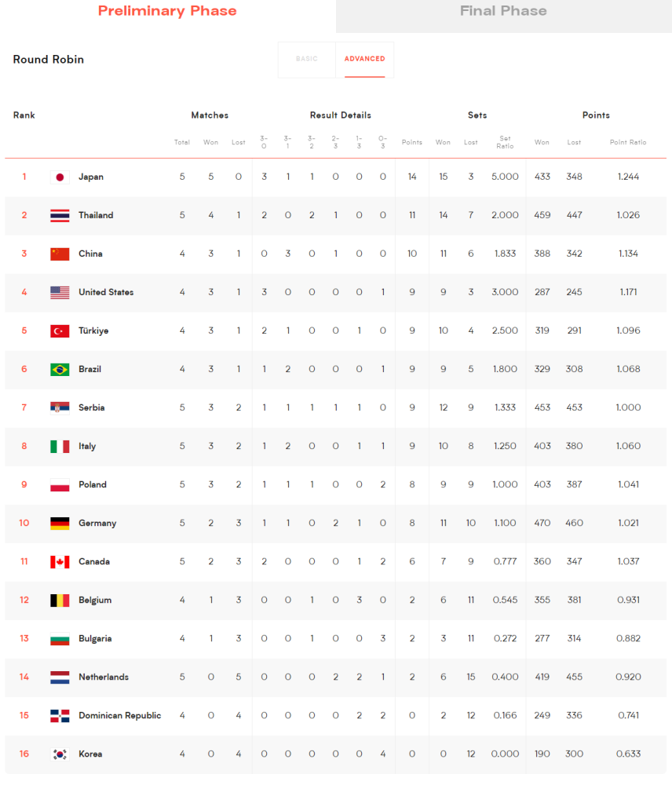The height and width of the screenshot is (785, 672).
Task: Click the United States flag icon
Action: pyautogui.click(x=60, y=292)
